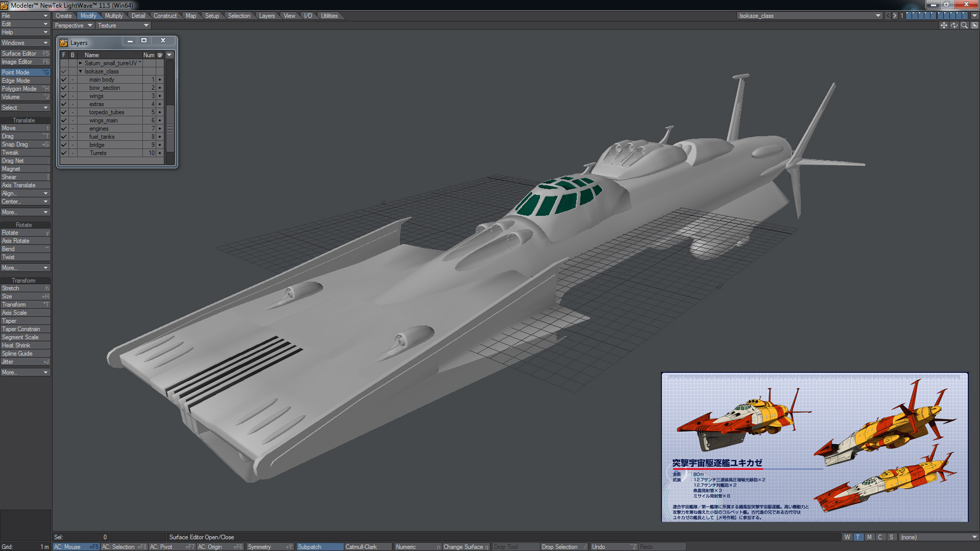Image resolution: width=980 pixels, height=551 pixels.
Task: Set action center to AC: Pivot
Action: (x=172, y=547)
